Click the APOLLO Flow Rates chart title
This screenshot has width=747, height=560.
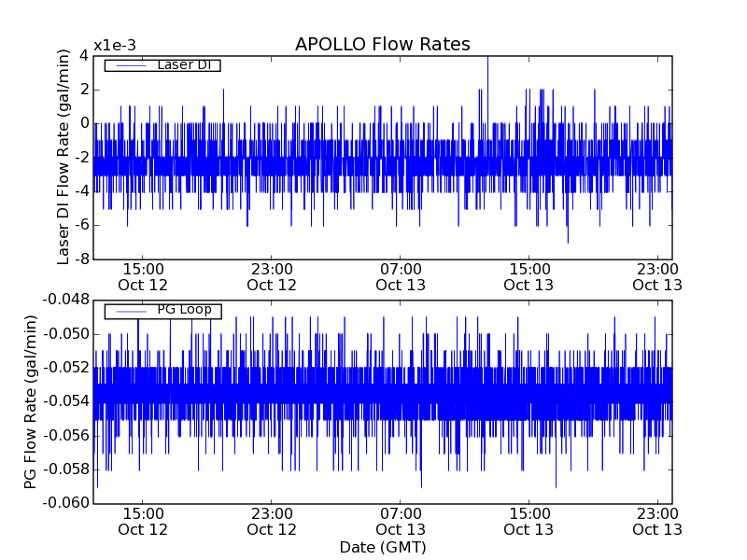[382, 45]
